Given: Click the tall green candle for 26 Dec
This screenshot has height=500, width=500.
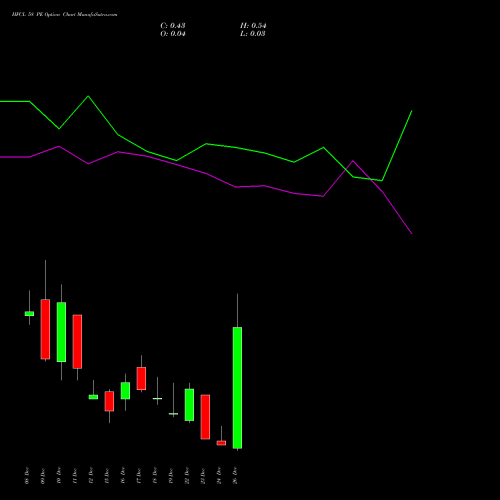Looking at the screenshot, I should click(x=237, y=388).
